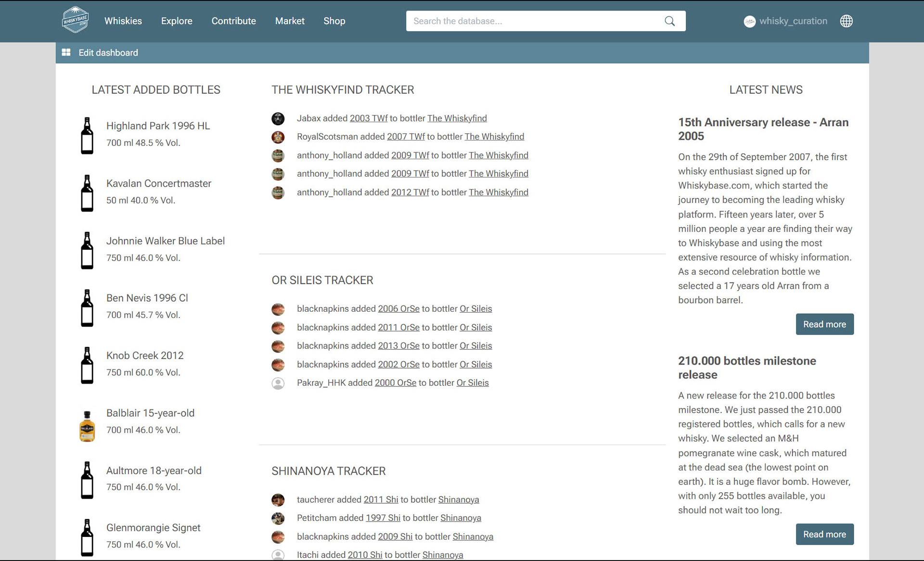The width and height of the screenshot is (924, 561).
Task: Open the Shop menu item
Action: [x=334, y=21]
